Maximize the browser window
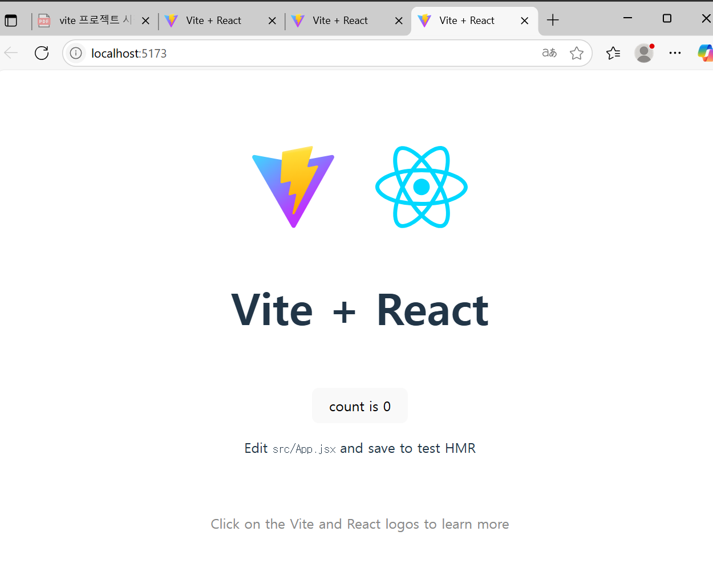 667,18
